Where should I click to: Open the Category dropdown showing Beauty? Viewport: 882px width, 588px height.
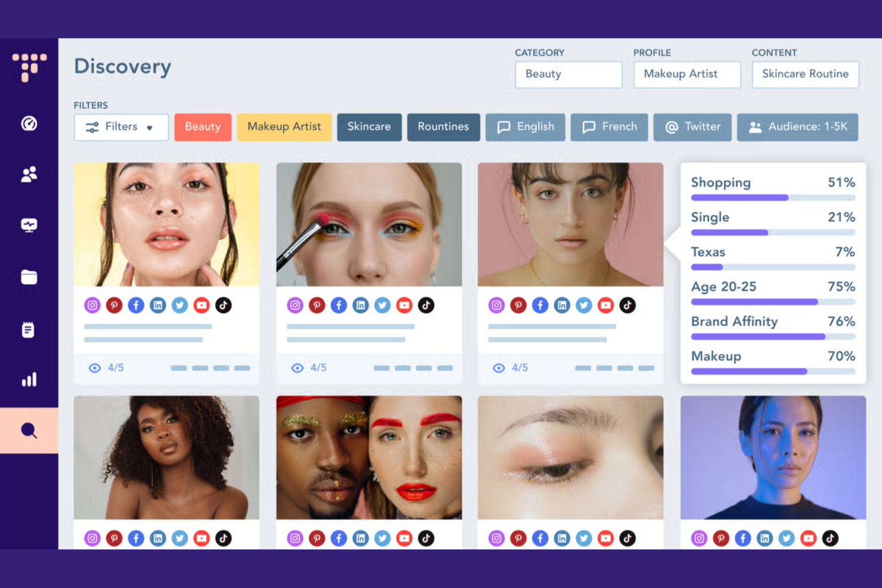568,74
